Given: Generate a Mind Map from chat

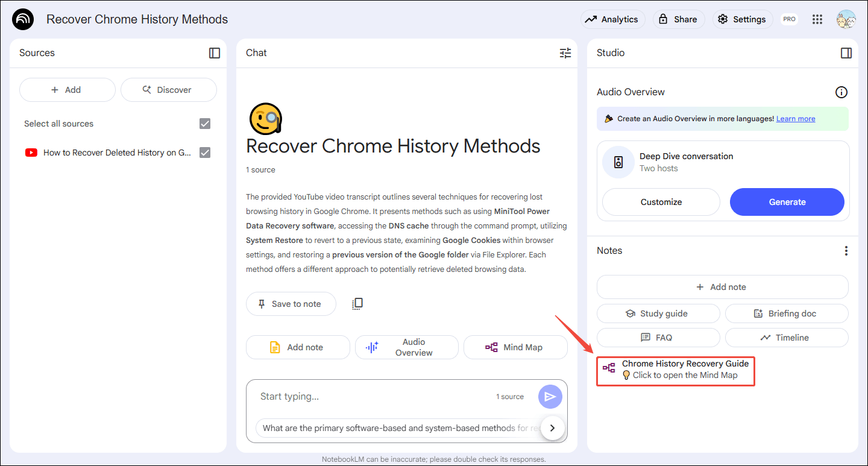Looking at the screenshot, I should coord(515,347).
